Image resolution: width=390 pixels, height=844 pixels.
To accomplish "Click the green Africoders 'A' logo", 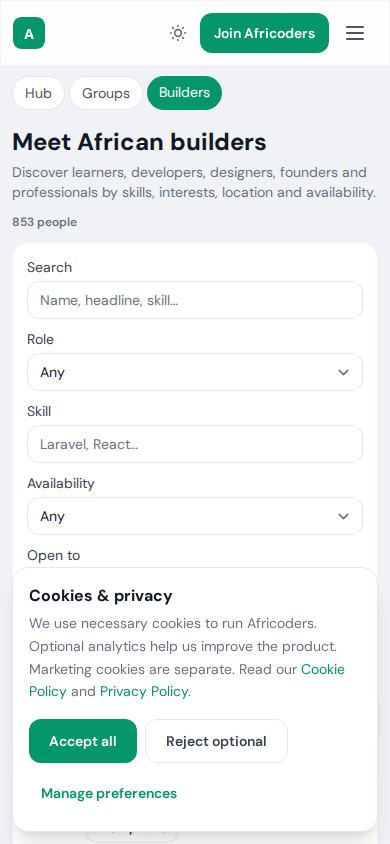I will 29,33.
